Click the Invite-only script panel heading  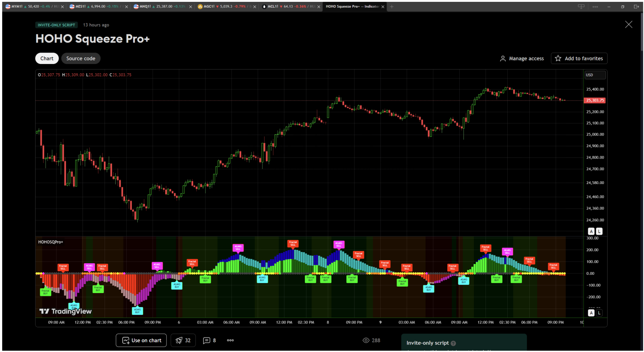427,343
